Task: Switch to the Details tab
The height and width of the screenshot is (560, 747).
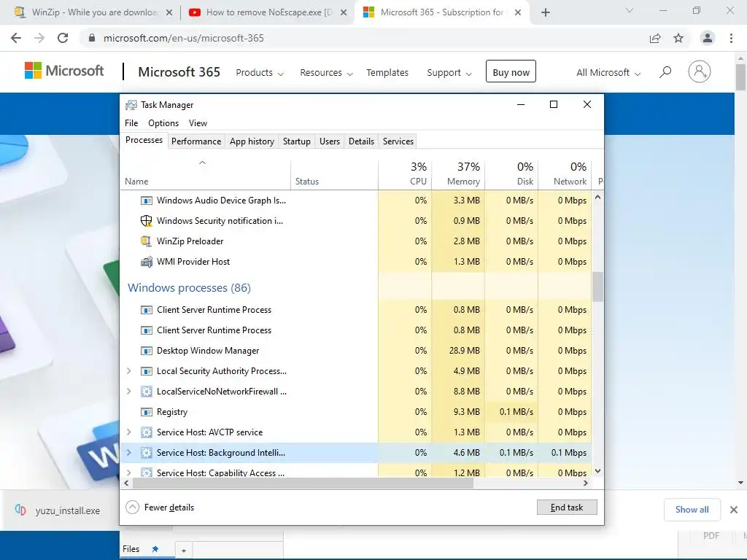Action: (x=361, y=141)
